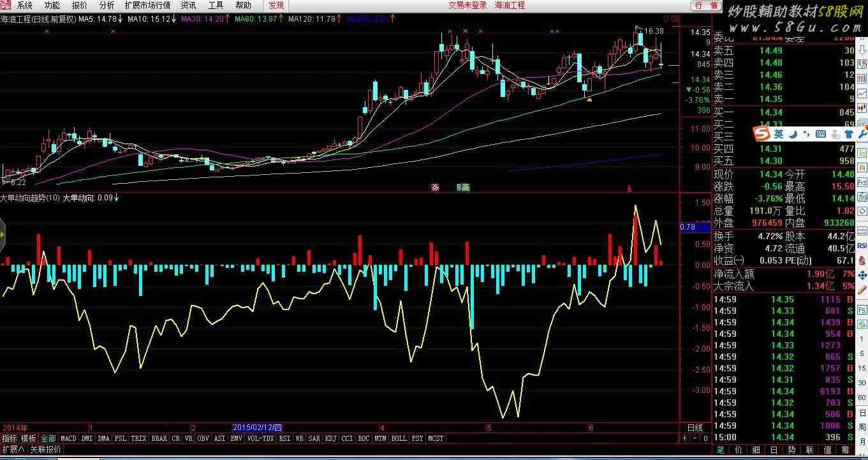
Task: Select the DMI indicator
Action: tap(86, 438)
